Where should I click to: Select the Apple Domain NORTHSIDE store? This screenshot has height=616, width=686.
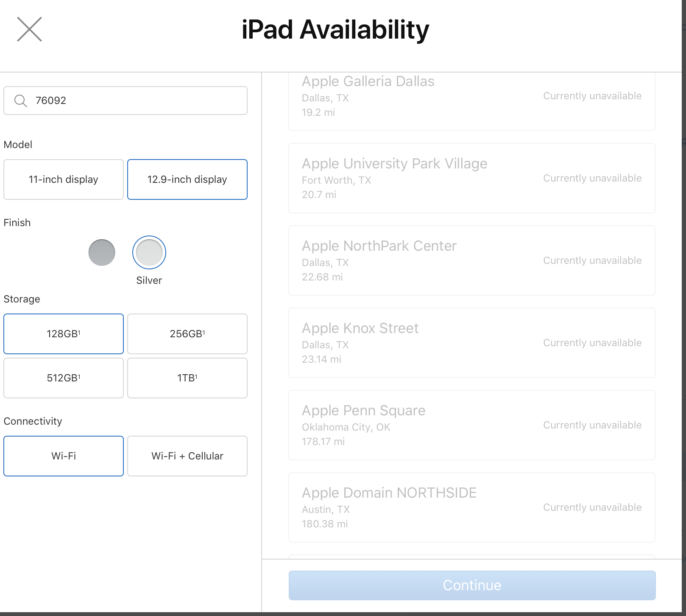(x=472, y=507)
